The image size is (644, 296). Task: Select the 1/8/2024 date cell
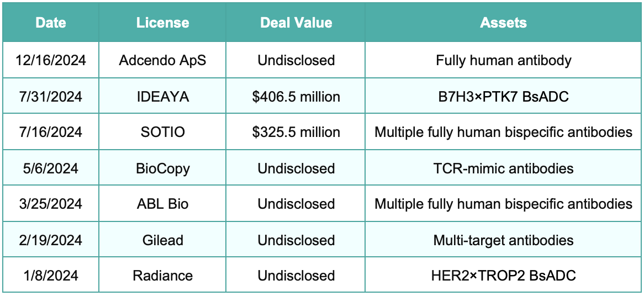50,275
